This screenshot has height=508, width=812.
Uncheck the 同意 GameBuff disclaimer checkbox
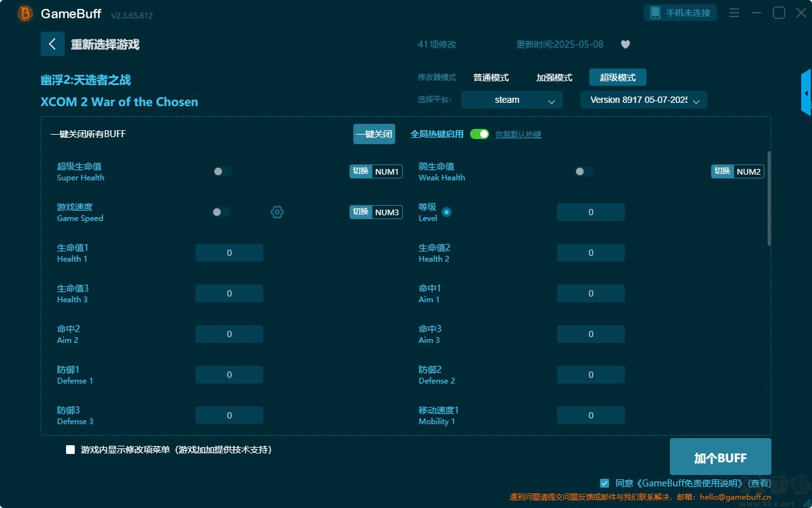tap(605, 483)
